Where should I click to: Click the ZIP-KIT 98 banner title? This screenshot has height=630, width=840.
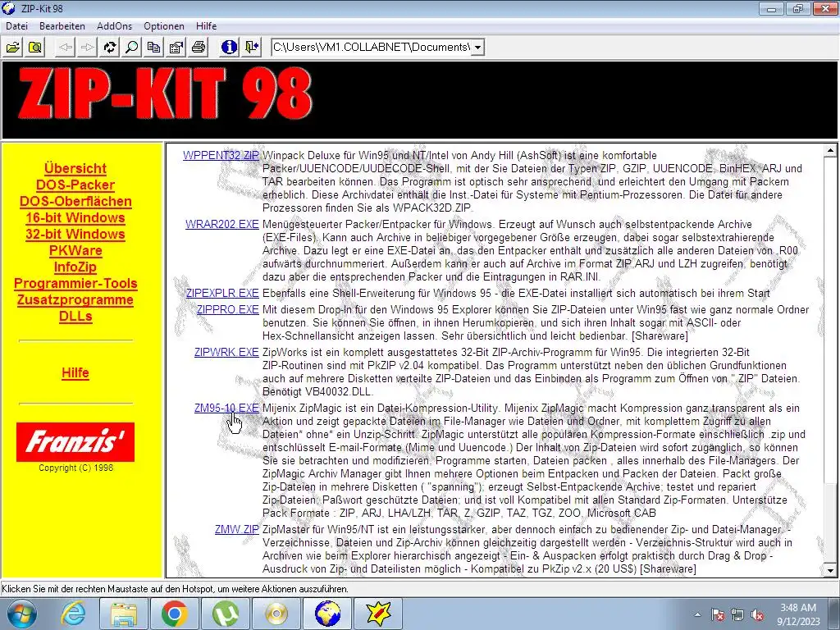point(165,94)
